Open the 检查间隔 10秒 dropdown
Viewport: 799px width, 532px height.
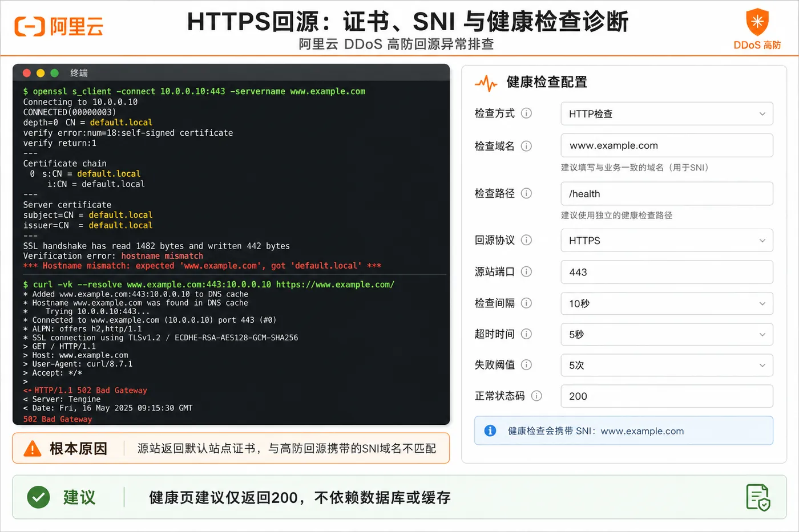click(x=667, y=303)
